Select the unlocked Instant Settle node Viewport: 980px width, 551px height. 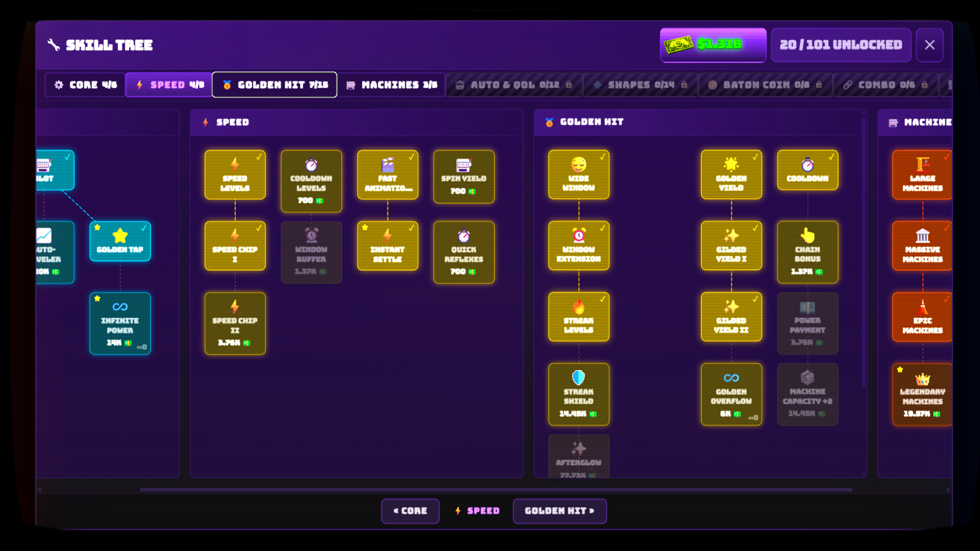387,245
